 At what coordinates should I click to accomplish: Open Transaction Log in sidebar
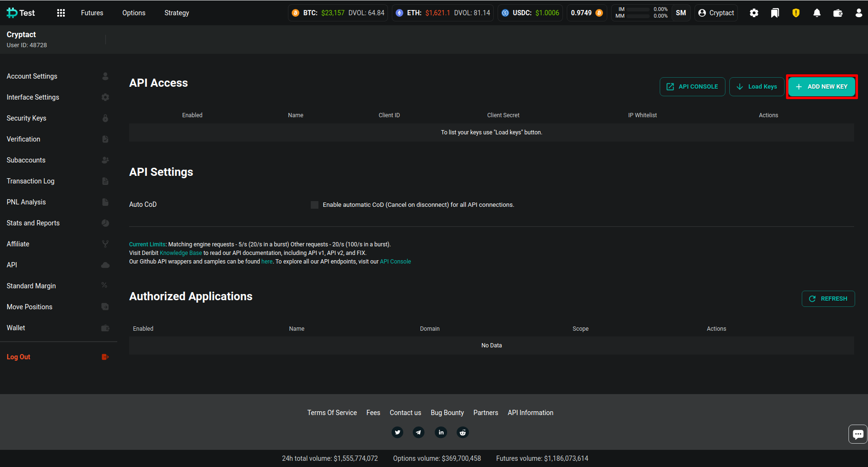31,181
